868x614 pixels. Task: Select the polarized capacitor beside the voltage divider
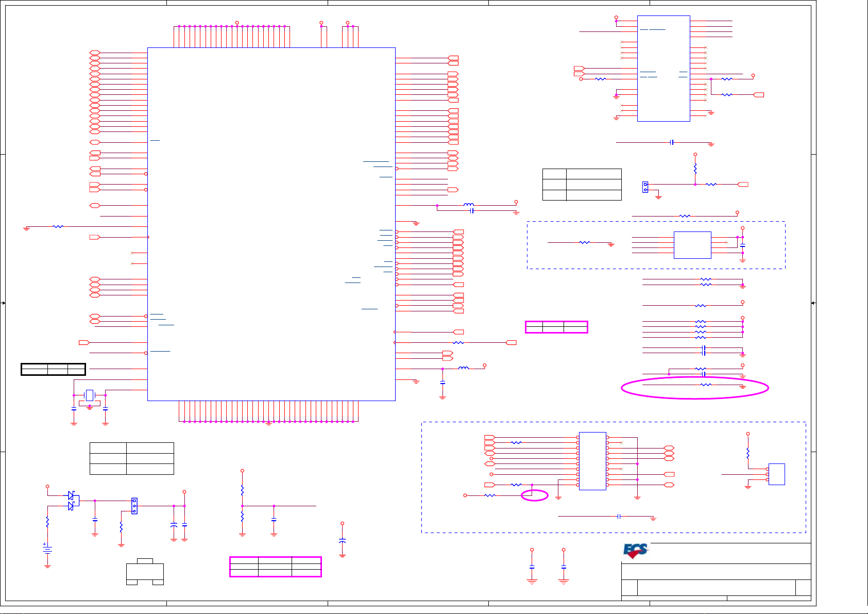click(343, 540)
